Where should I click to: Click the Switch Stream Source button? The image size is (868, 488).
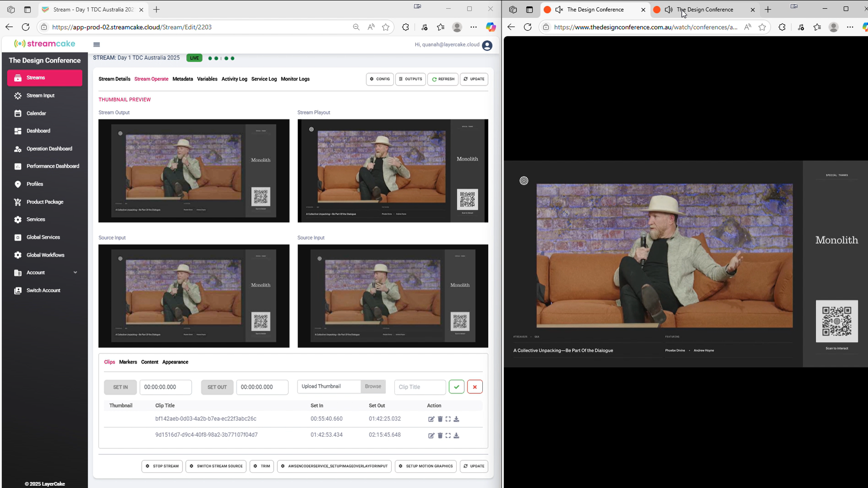(x=216, y=466)
